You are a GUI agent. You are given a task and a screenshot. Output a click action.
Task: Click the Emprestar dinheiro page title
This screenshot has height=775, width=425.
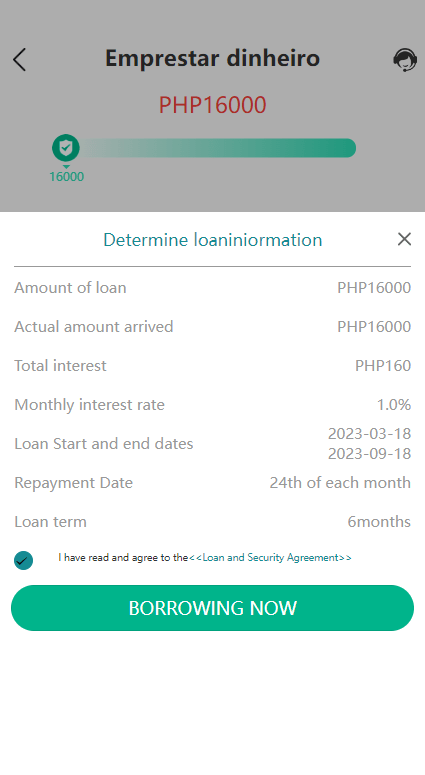(x=212, y=58)
